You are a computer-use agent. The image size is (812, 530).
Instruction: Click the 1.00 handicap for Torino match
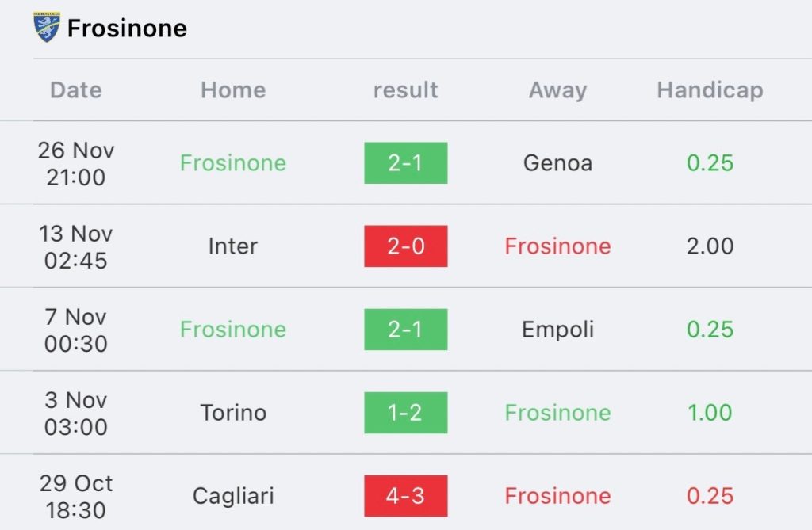710,413
